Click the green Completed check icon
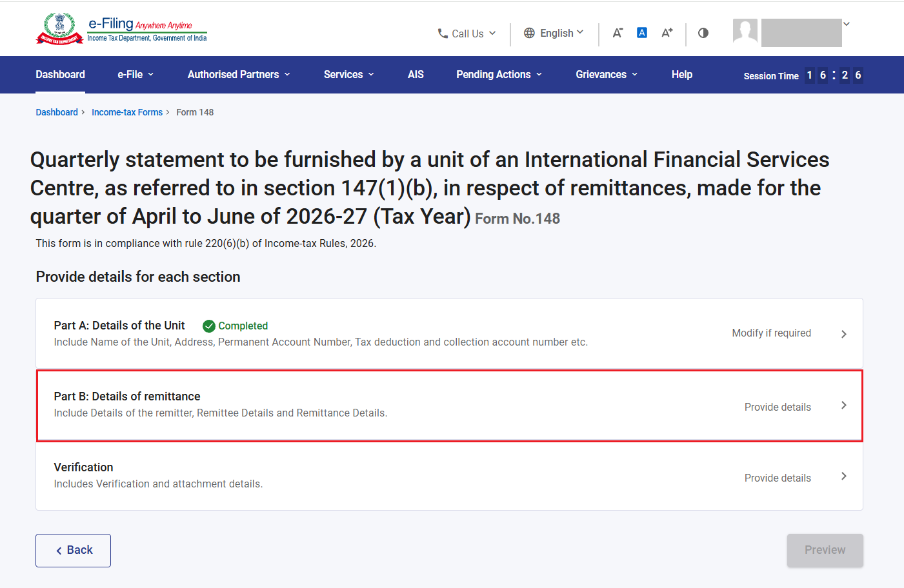This screenshot has height=588, width=904. [x=209, y=326]
